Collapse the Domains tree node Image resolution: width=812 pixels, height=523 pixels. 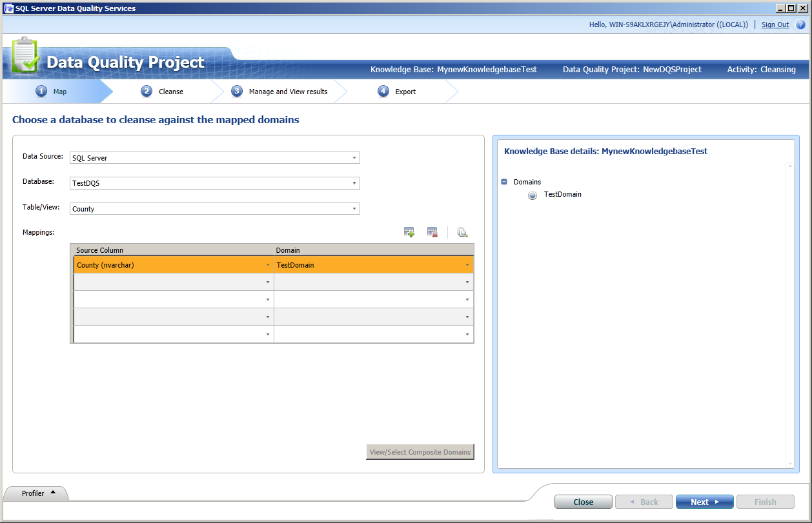[504, 182]
